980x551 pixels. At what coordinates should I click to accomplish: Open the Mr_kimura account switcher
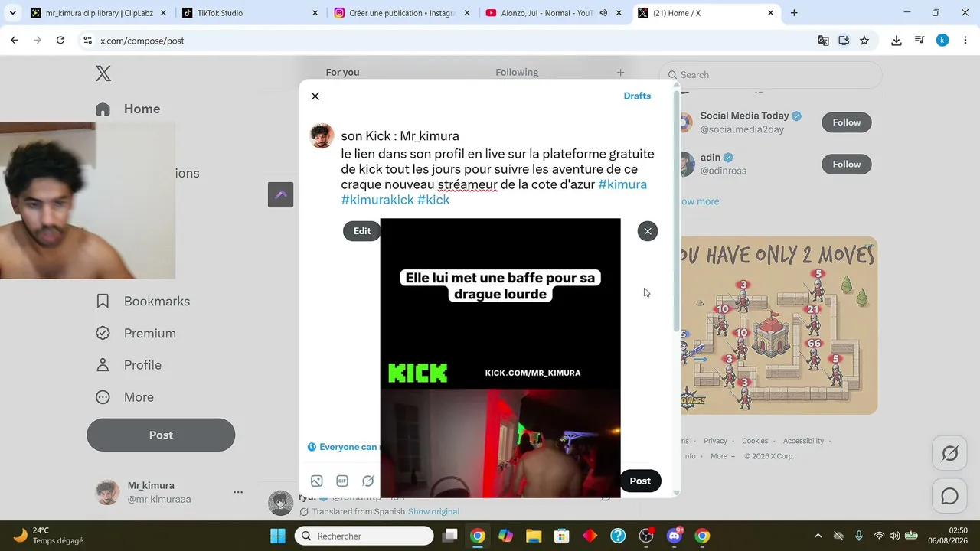[168, 492]
